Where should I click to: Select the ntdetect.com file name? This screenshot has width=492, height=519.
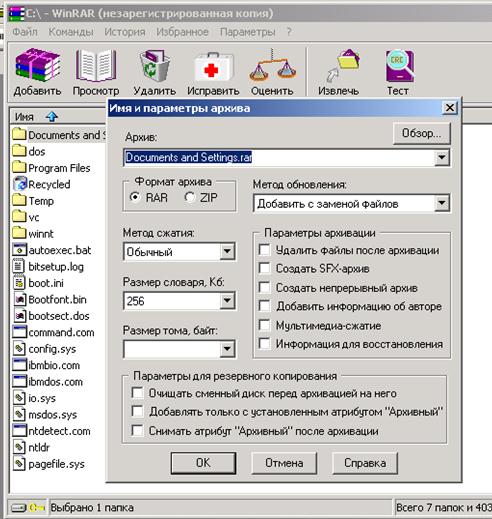click(x=59, y=431)
